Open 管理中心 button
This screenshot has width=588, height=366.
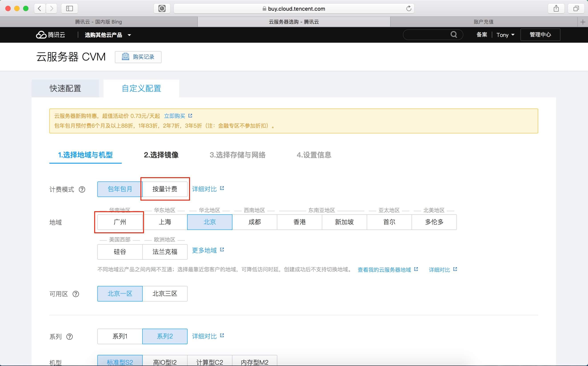click(540, 35)
